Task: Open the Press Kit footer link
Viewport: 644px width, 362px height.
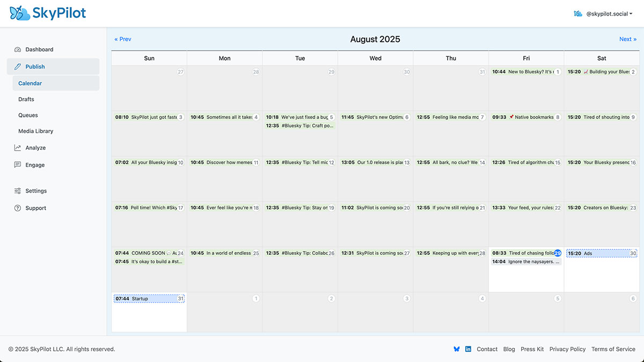Action: [532, 349]
